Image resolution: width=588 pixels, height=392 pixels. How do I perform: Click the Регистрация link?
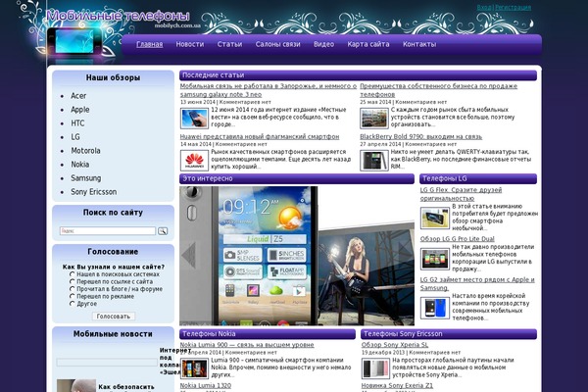(x=513, y=7)
